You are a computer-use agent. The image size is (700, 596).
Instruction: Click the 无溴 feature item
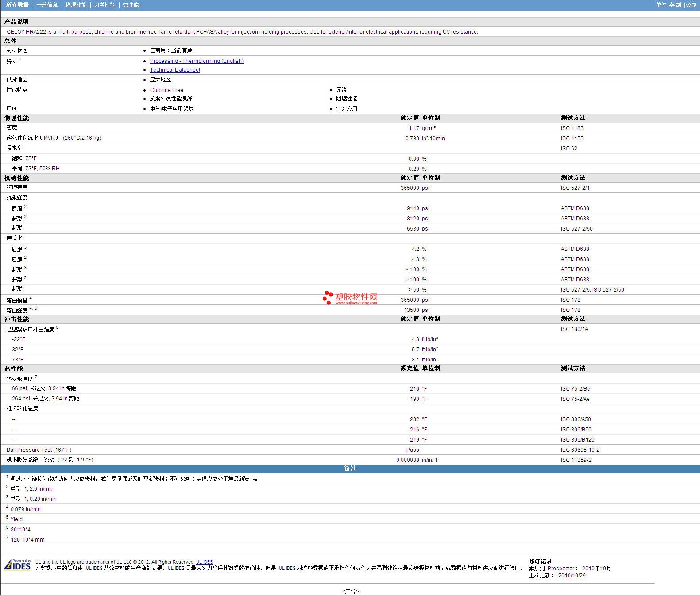point(341,90)
